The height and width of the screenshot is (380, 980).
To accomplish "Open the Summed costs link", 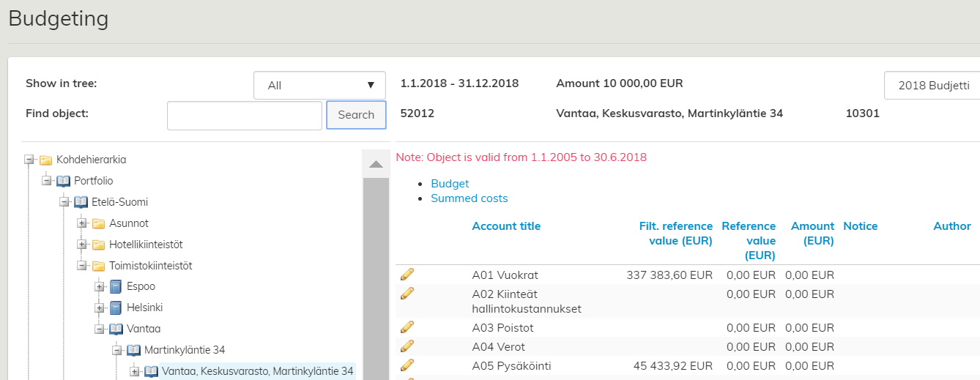I will 469,198.
